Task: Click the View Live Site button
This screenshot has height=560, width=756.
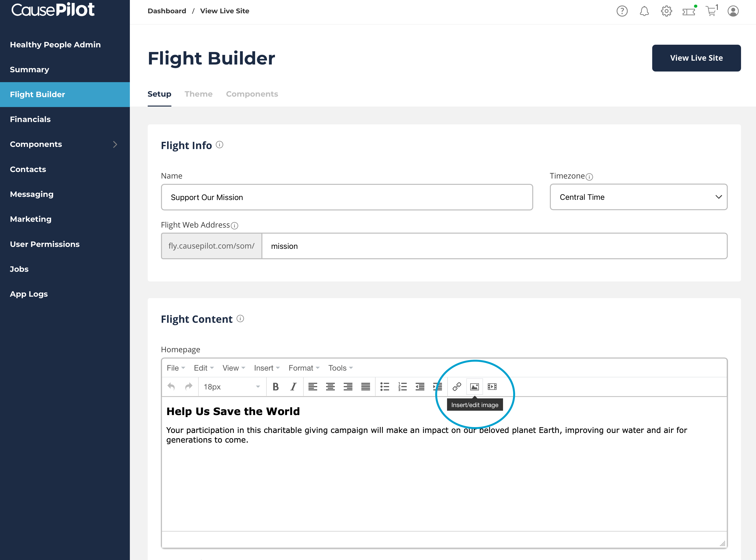Action: pyautogui.click(x=696, y=58)
